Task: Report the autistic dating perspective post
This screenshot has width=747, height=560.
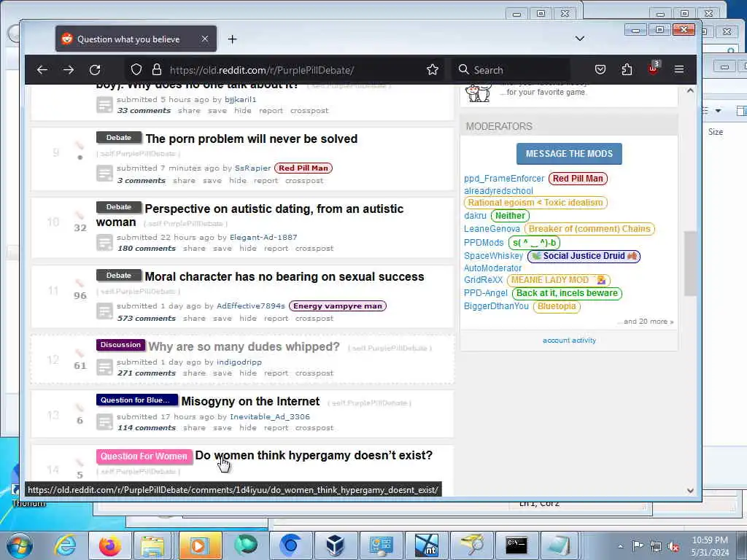Action: click(276, 248)
